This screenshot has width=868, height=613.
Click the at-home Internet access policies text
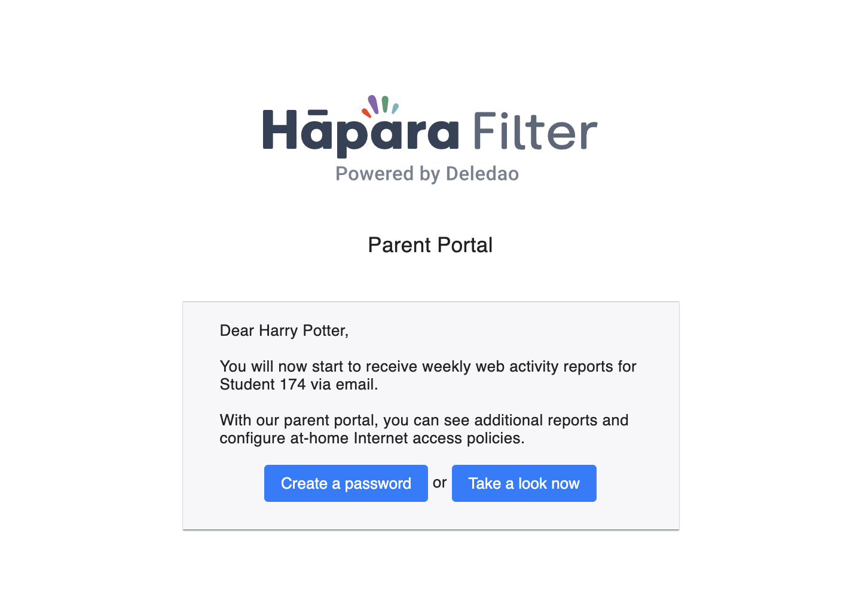point(407,438)
